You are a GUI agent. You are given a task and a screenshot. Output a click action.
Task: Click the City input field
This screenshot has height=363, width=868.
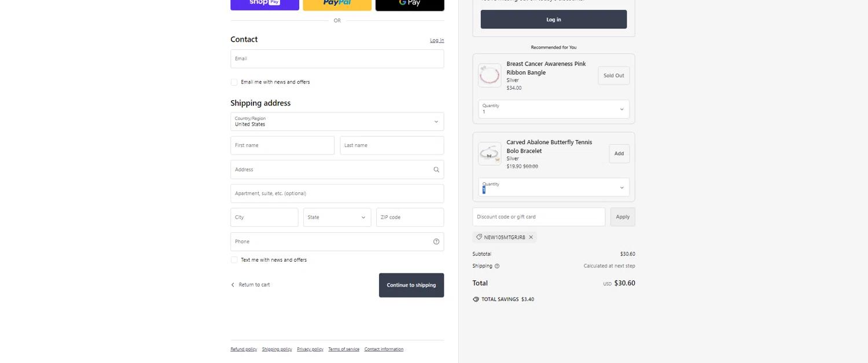(264, 217)
